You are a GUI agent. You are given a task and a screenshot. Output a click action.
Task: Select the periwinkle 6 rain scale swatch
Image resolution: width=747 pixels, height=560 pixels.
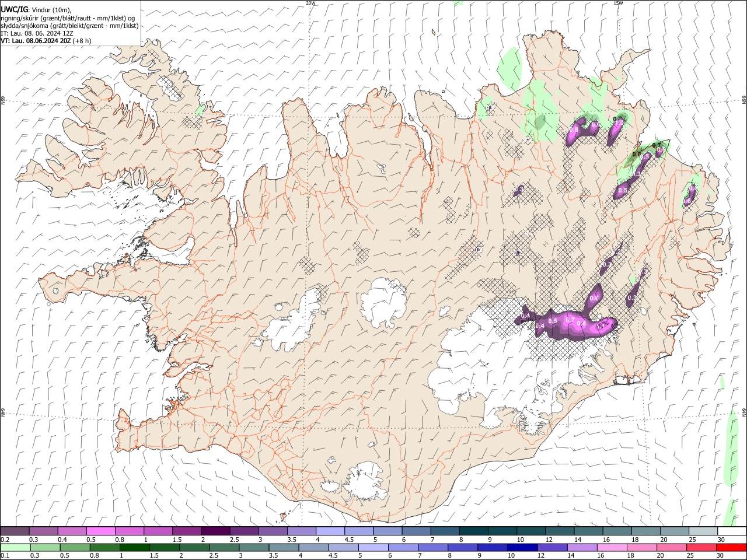pyautogui.click(x=402, y=547)
